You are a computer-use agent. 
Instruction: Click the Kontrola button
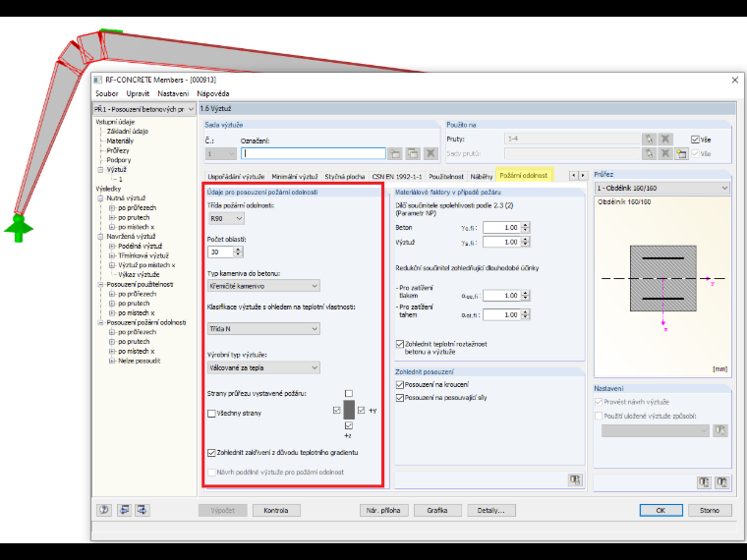pos(276,510)
